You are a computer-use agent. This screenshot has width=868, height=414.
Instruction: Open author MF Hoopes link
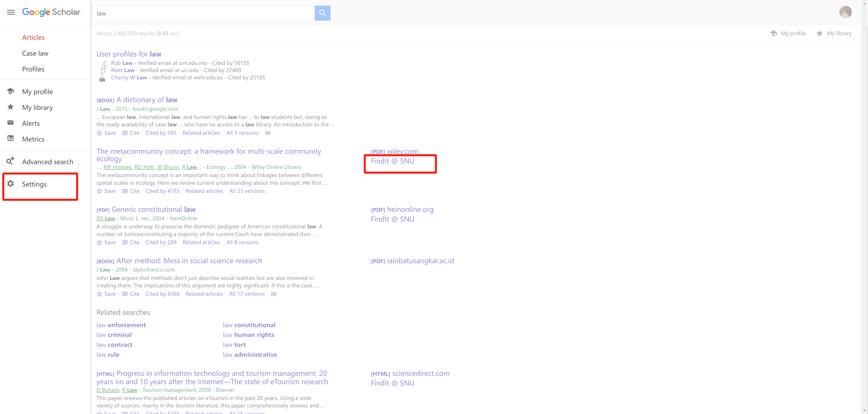click(x=118, y=167)
